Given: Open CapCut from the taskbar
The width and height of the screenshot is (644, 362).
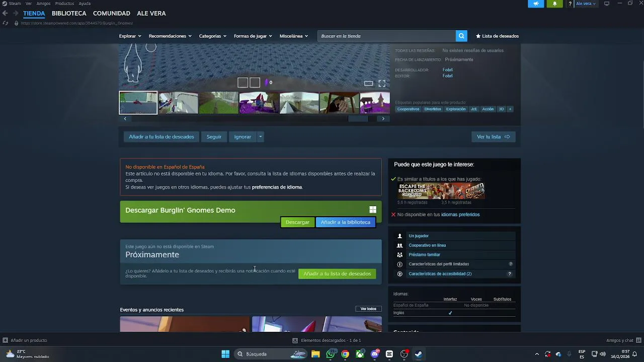Looking at the screenshot, I should (389, 354).
